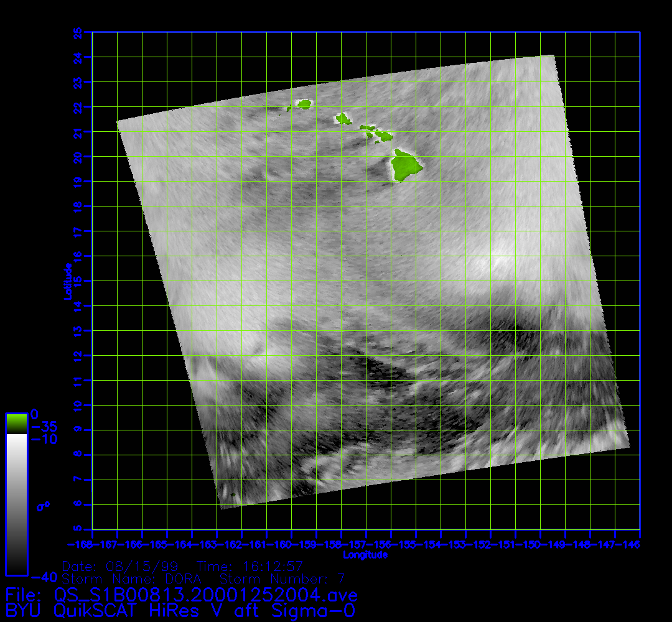Select the Oahu island on the map
672x622 pixels.
click(x=343, y=118)
